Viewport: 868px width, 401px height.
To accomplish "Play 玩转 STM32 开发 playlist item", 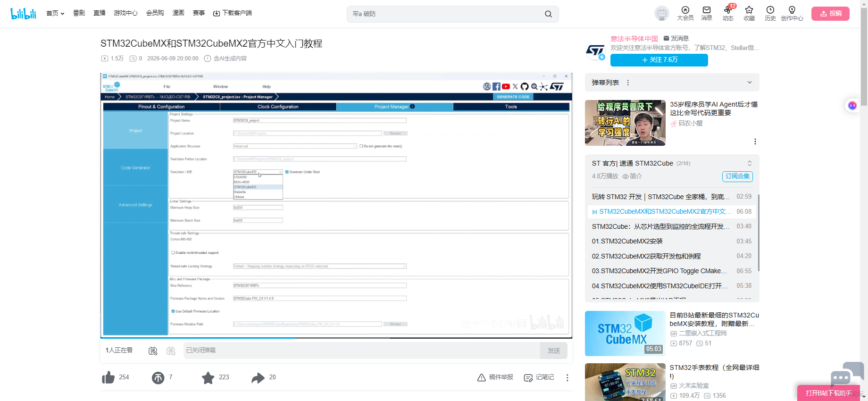I will [672, 197].
